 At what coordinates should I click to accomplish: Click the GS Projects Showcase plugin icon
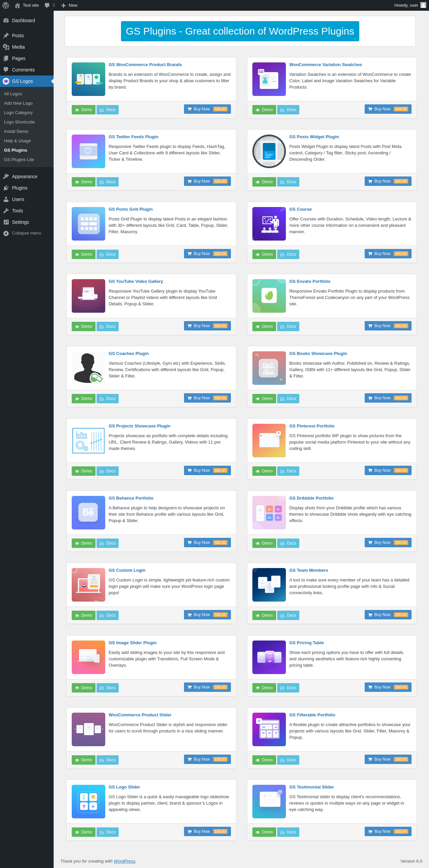click(88, 441)
